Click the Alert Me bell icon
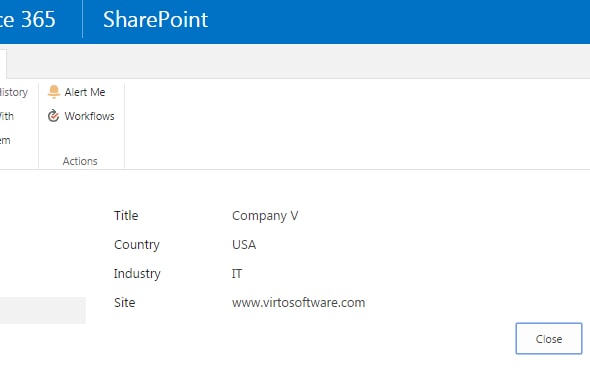The width and height of the screenshot is (590, 390). point(54,92)
